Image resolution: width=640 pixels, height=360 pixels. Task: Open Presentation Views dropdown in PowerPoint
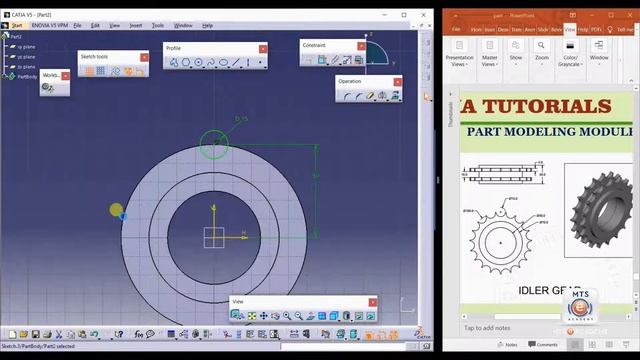[x=460, y=55]
